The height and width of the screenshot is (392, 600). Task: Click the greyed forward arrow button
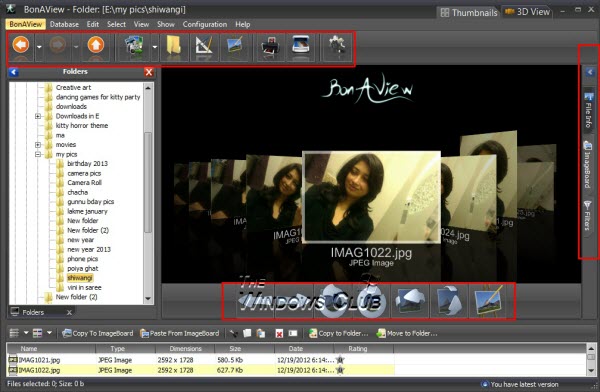pyautogui.click(x=57, y=46)
